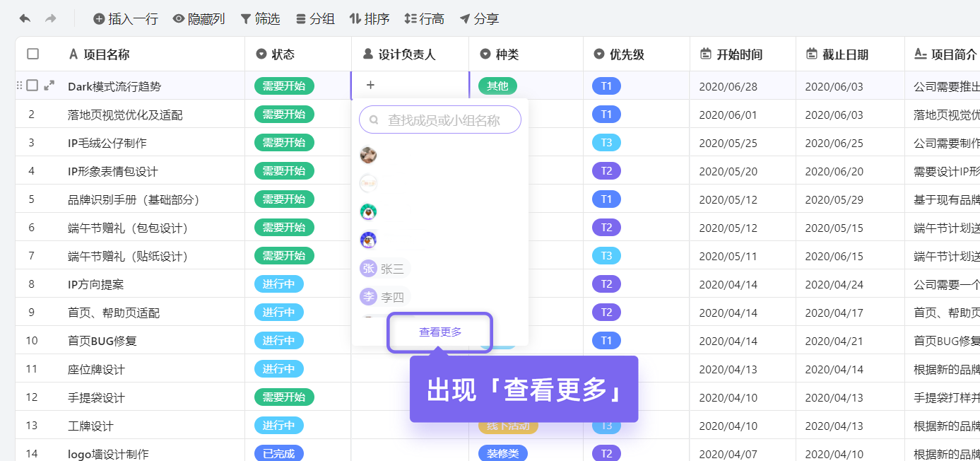Insert a new row
The image size is (980, 461).
(x=126, y=19)
